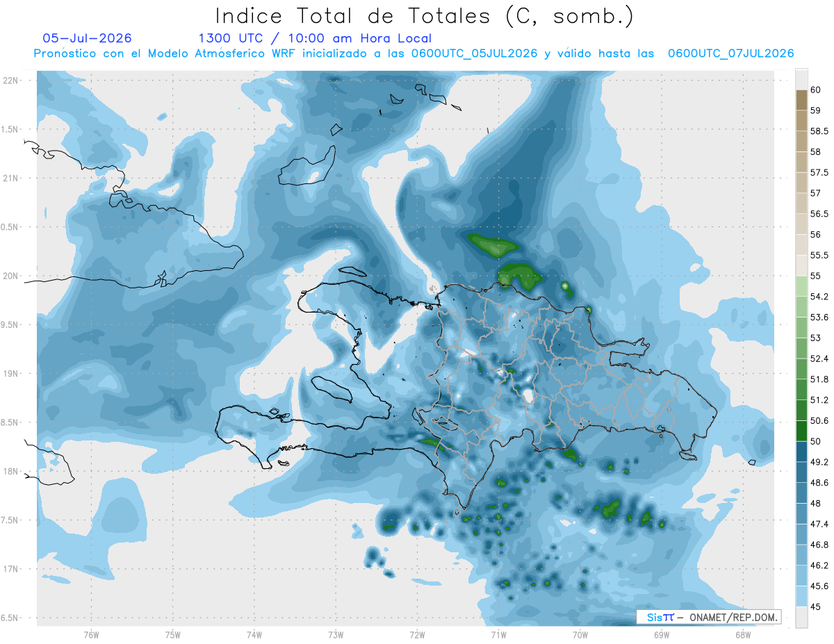Viewport: 834px width, 644px height.
Task: Click the "69W" longitude label
Action: click(662, 634)
